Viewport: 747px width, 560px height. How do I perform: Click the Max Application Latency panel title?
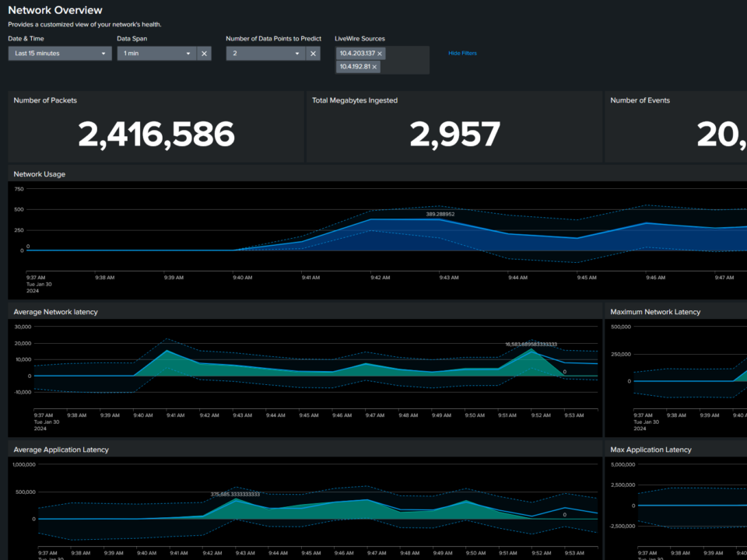(x=651, y=450)
